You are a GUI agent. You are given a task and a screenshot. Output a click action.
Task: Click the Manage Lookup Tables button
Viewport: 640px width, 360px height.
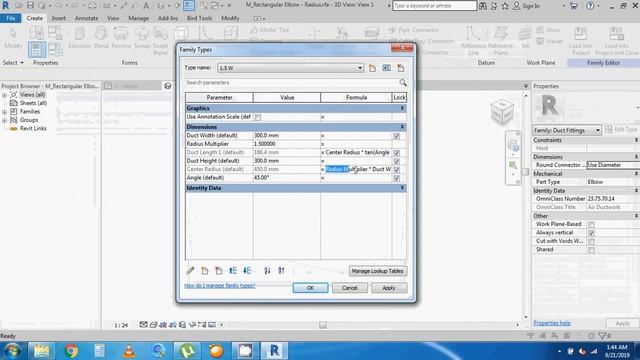tap(378, 271)
